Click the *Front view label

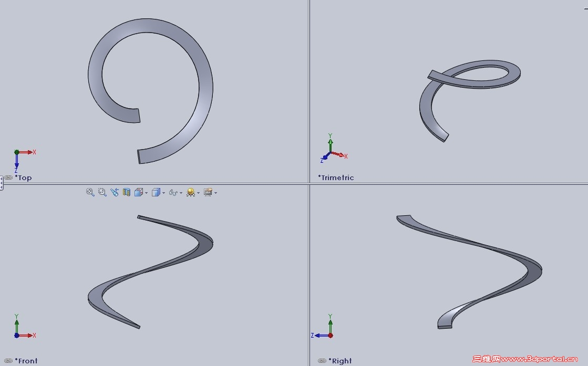point(26,361)
